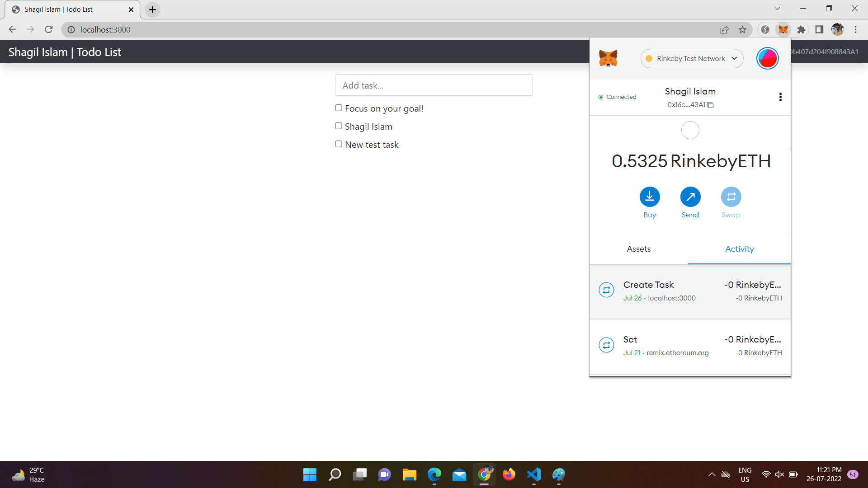
Task: Show hidden system tray icons
Action: (712, 474)
